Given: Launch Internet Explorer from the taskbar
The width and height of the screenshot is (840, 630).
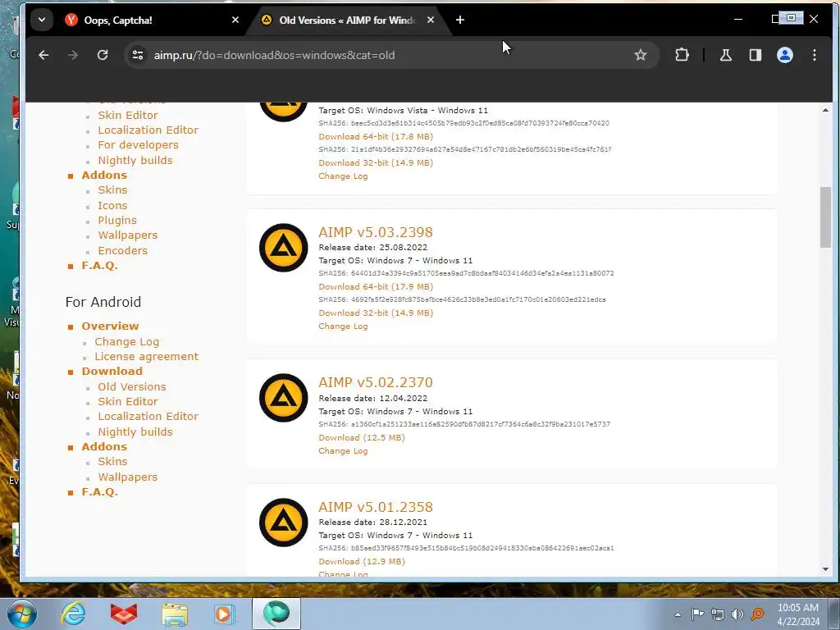Looking at the screenshot, I should coord(73,614).
